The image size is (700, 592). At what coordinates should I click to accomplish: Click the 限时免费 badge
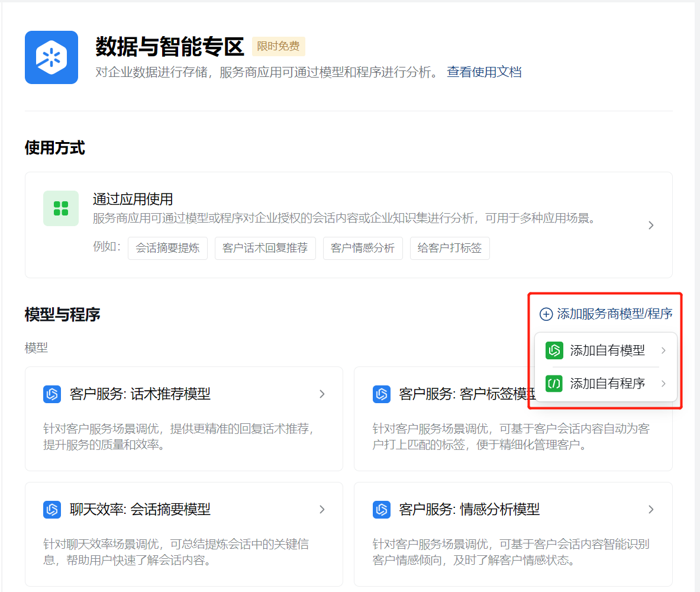click(278, 46)
